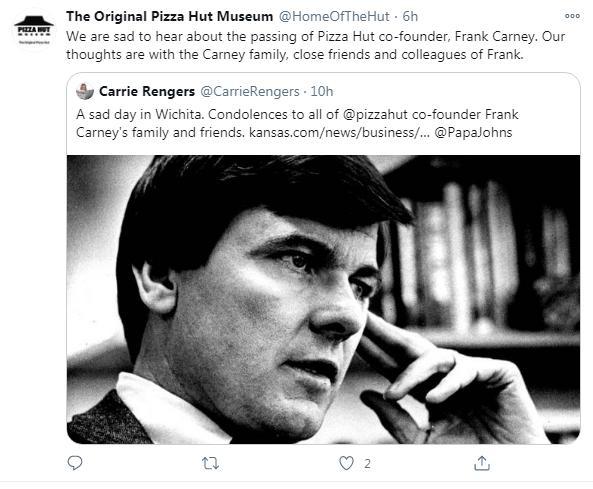Open Carrie Rengers display name
This screenshot has width=593, height=489.
(147, 92)
